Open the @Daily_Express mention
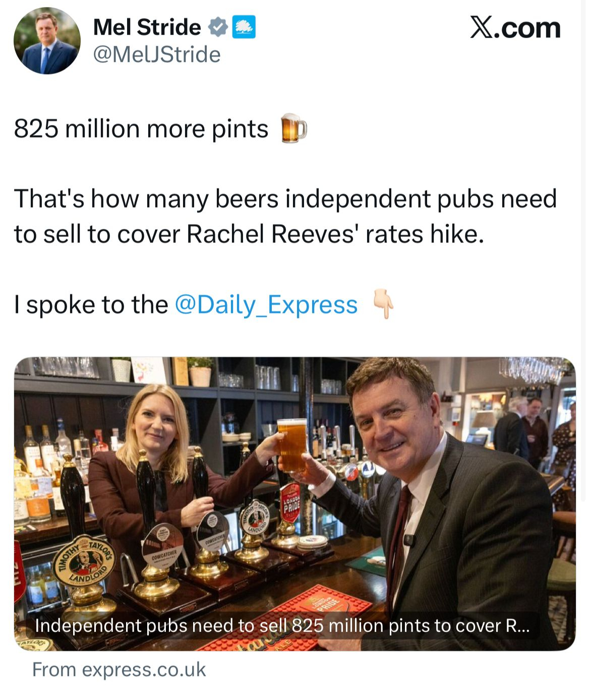Image resolution: width=590 pixels, height=700 pixels. tap(266, 304)
